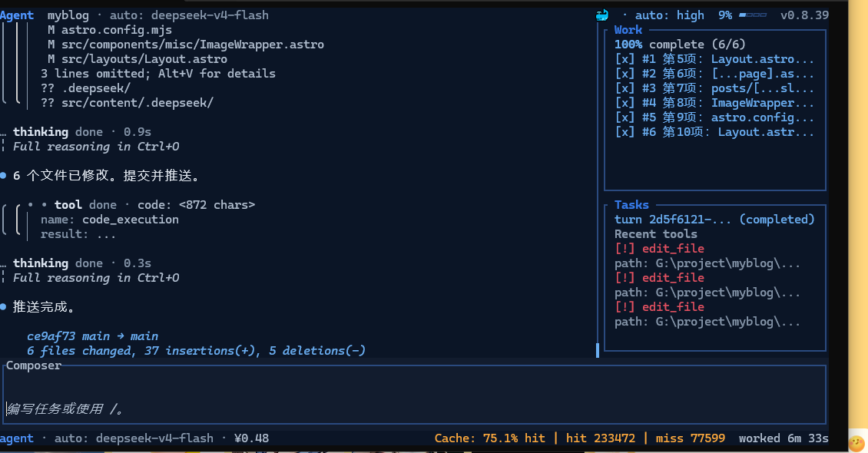
Task: Click the '3 lines omitted' details line
Action: tap(158, 74)
